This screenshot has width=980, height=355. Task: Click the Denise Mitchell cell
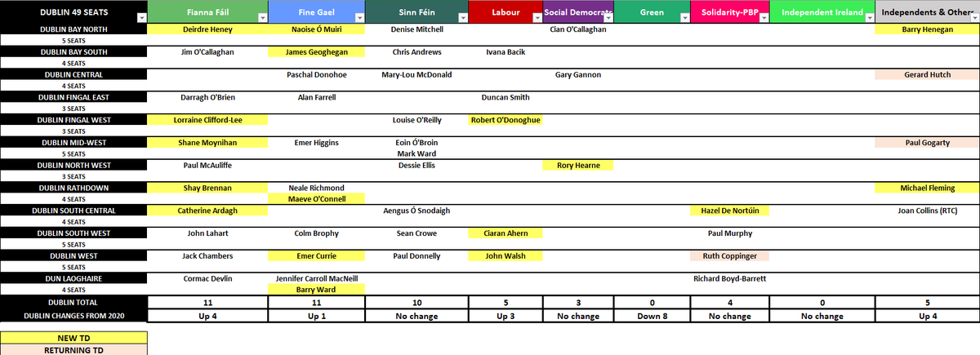click(x=417, y=29)
